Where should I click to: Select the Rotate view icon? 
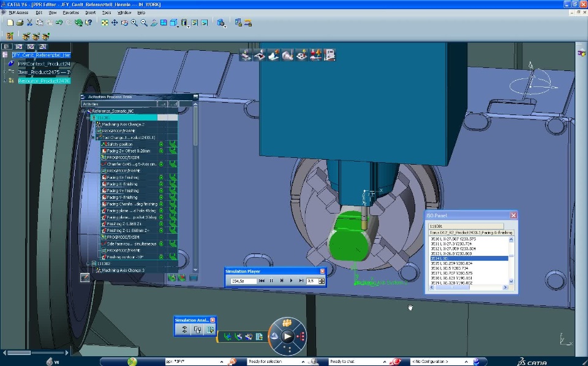pos(124,23)
